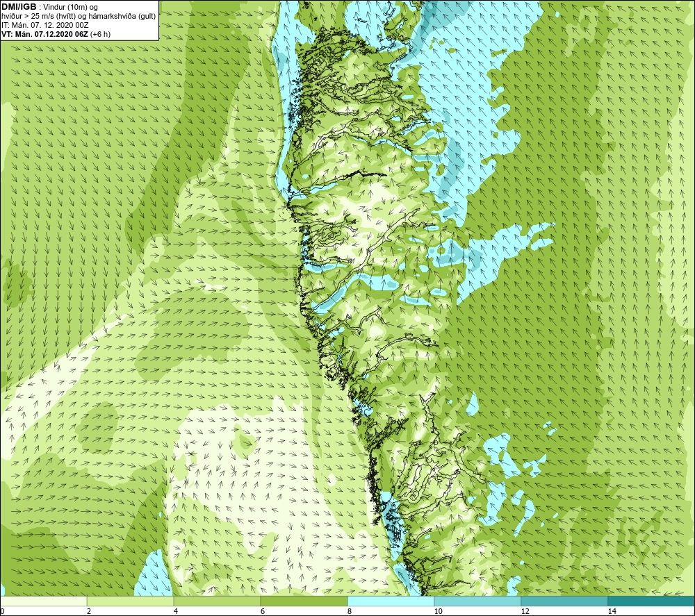Click the legend value label 2
Viewport: 695px width, 616px height.
(89, 612)
